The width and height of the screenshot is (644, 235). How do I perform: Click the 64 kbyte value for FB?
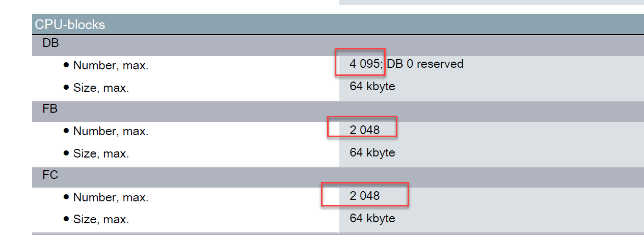pyautogui.click(x=372, y=152)
